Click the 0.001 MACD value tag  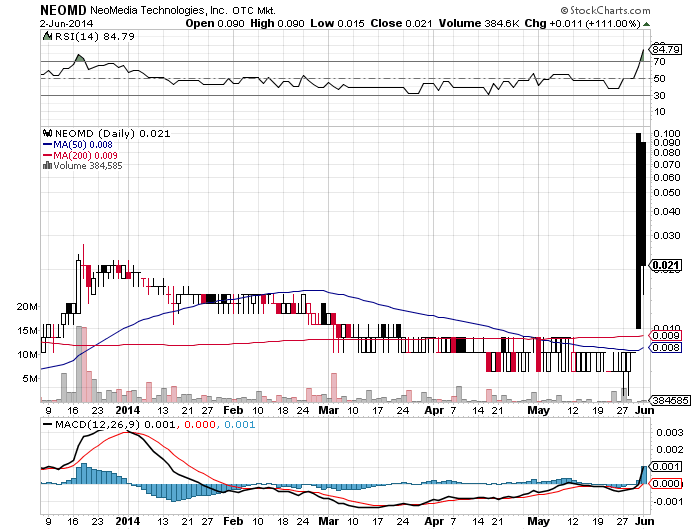coord(666,467)
